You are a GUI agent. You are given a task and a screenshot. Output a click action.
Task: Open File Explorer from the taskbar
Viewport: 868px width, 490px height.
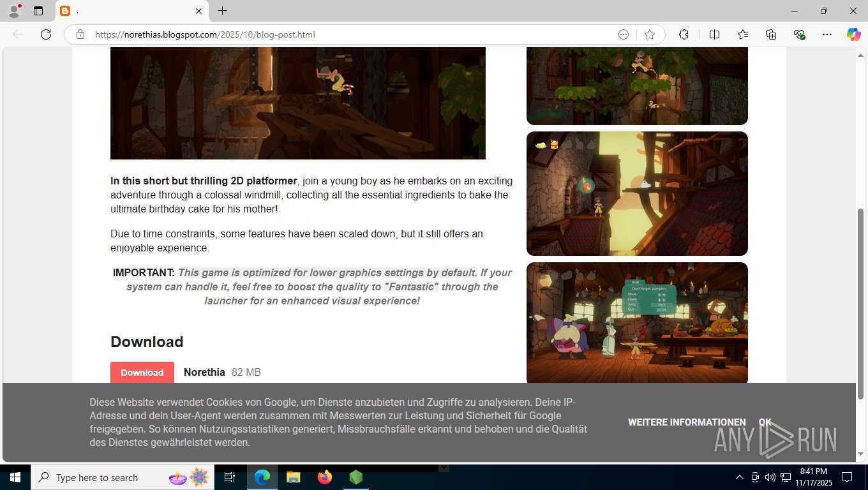tap(294, 477)
